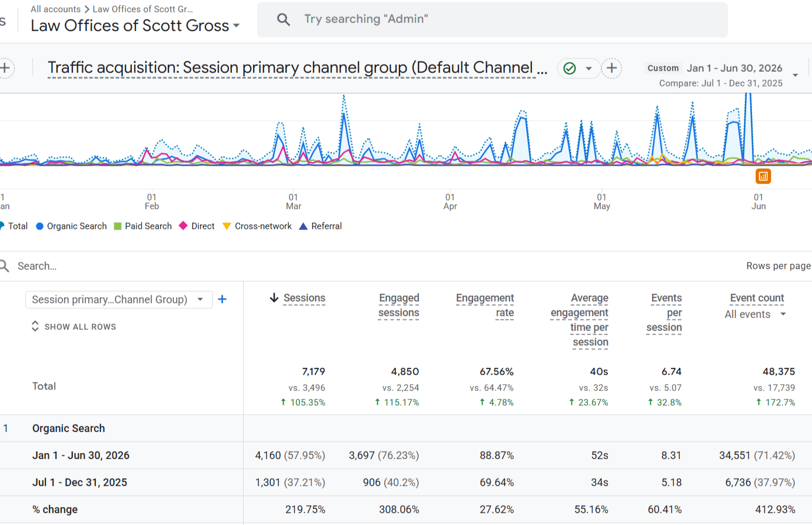Sort by Engaged sessions column header
This screenshot has height=525, width=812.
399,305
